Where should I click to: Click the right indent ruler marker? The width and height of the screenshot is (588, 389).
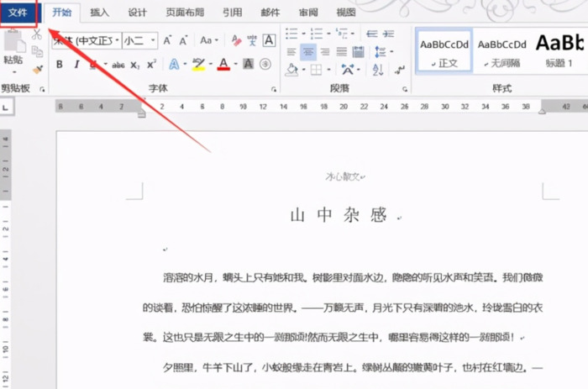pyautogui.click(x=543, y=112)
